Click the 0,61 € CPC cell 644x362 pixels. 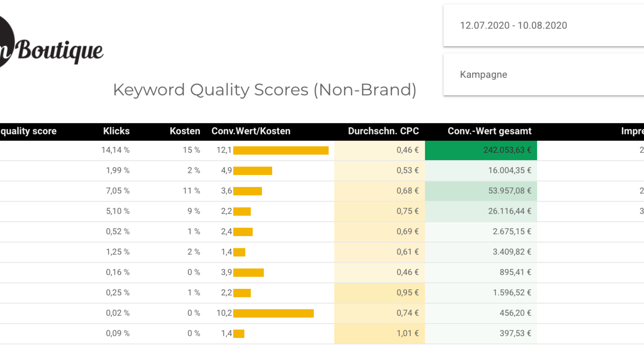[x=380, y=252]
